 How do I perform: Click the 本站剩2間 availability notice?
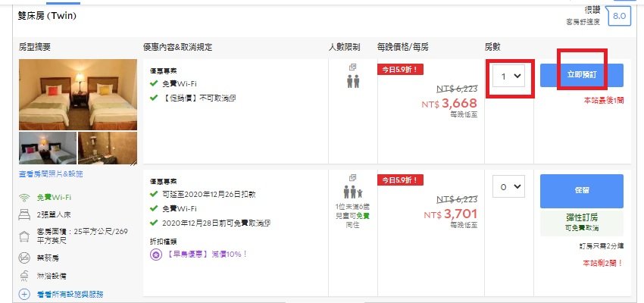tap(603, 263)
